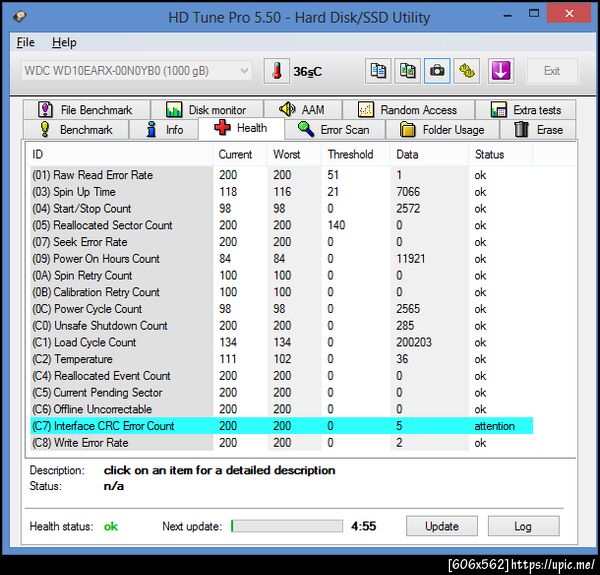The width and height of the screenshot is (600, 575).
Task: Click the thermometer temperature icon
Action: pyautogui.click(x=276, y=71)
